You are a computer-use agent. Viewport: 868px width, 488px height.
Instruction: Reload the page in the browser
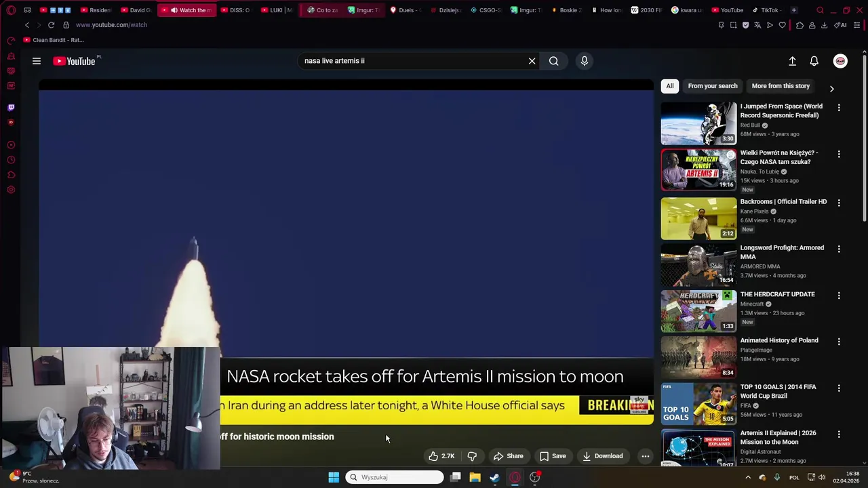pyautogui.click(x=51, y=25)
